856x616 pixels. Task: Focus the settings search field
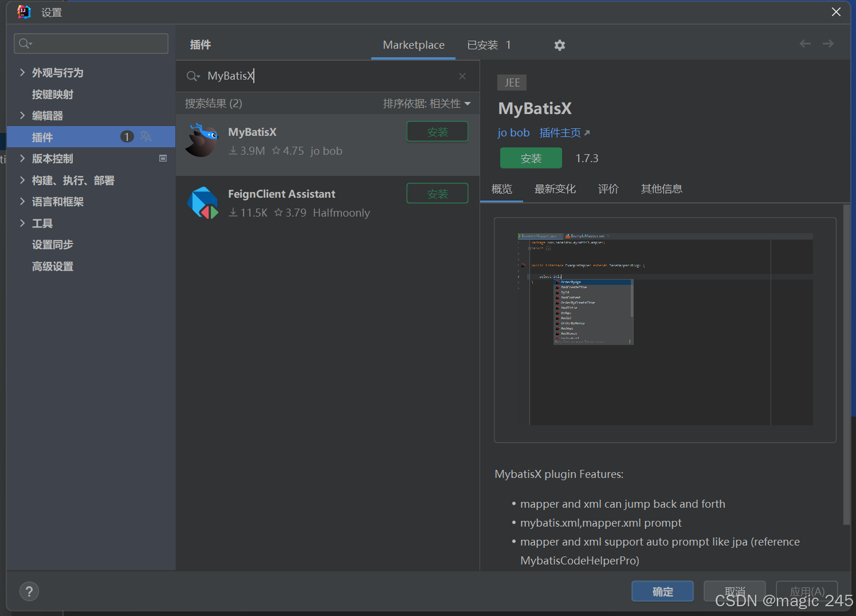tap(91, 44)
